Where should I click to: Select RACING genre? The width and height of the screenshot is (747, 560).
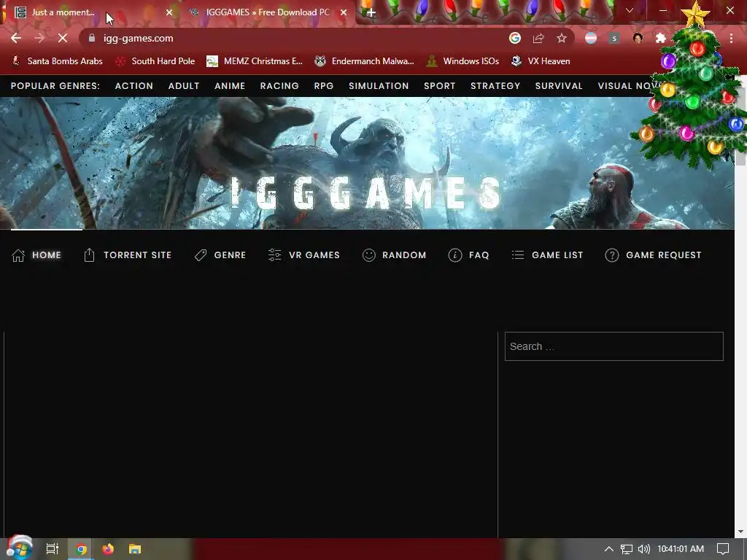[x=279, y=86]
